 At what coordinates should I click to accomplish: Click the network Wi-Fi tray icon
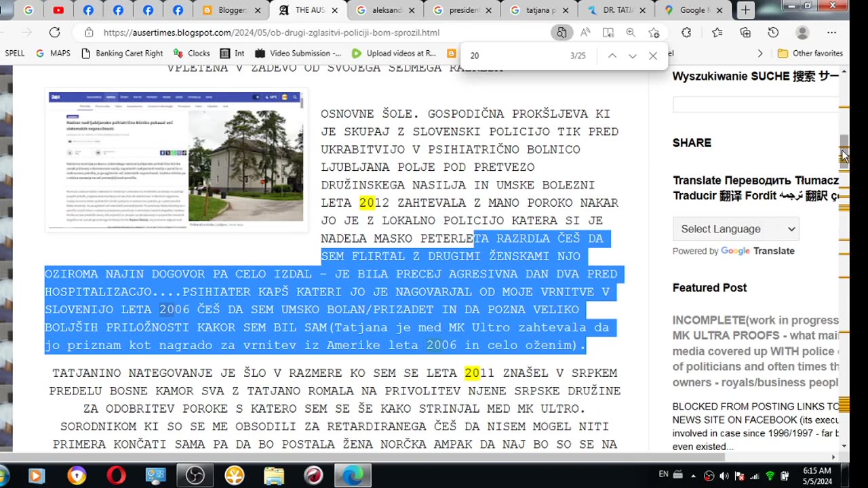coord(770,476)
